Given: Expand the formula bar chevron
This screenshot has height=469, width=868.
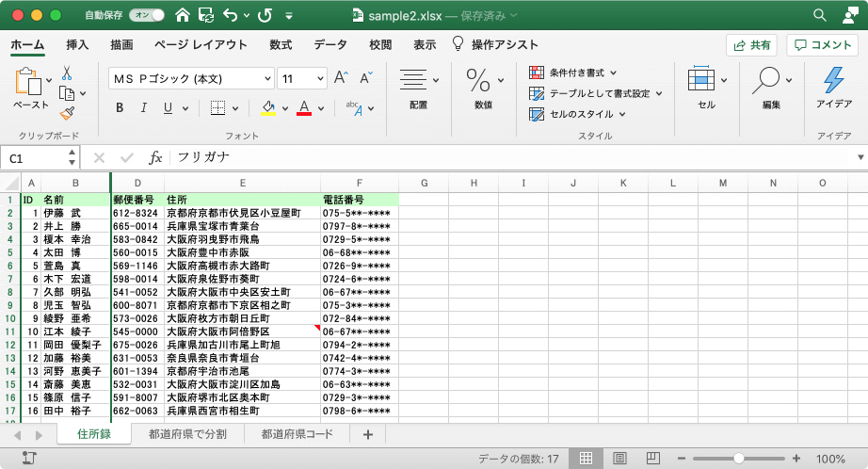Looking at the screenshot, I should tap(860, 158).
